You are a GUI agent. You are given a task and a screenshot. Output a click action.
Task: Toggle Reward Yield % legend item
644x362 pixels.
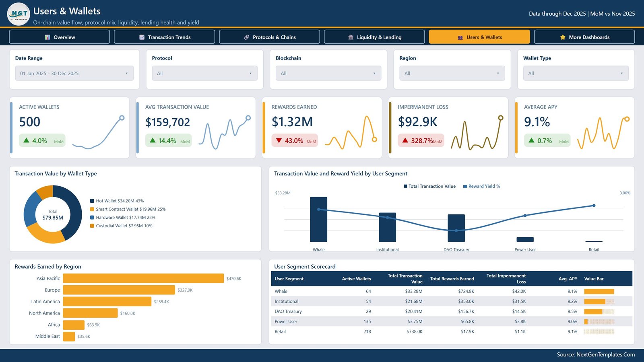click(481, 186)
